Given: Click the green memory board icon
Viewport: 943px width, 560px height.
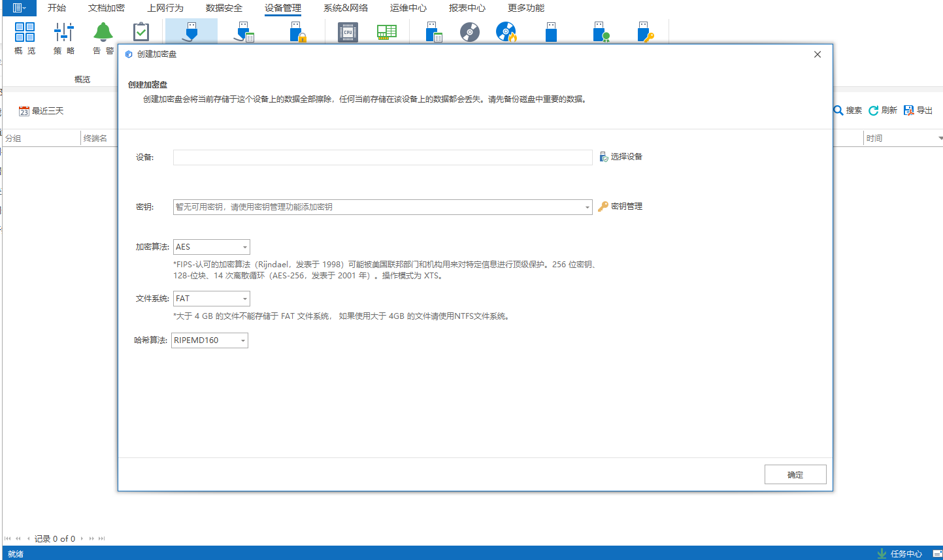Looking at the screenshot, I should pos(387,32).
